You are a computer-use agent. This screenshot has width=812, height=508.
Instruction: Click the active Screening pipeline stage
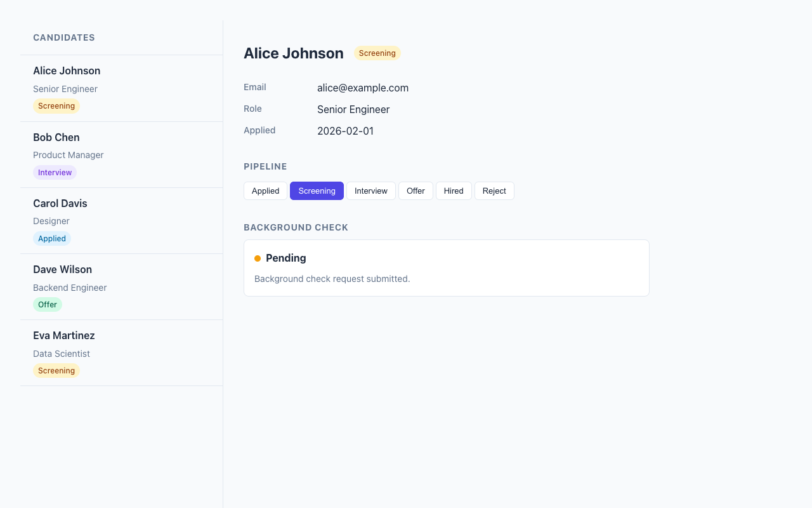[317, 191]
